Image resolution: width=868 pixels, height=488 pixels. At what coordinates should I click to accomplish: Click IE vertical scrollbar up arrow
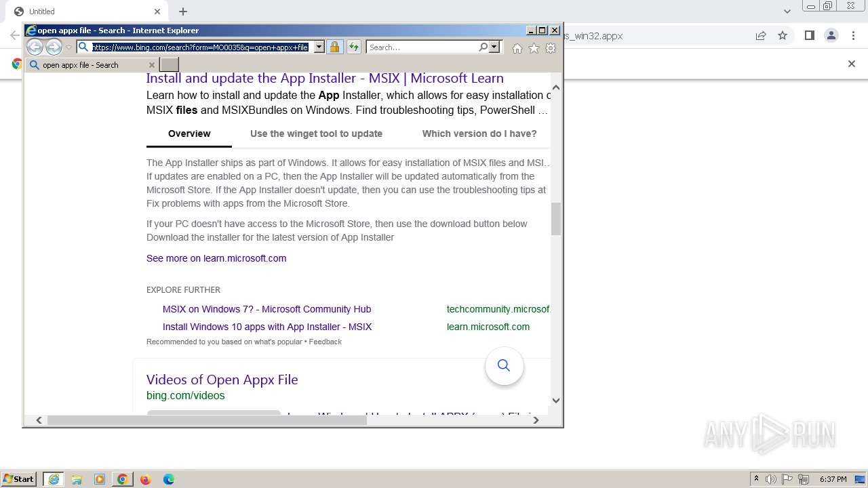[556, 87]
